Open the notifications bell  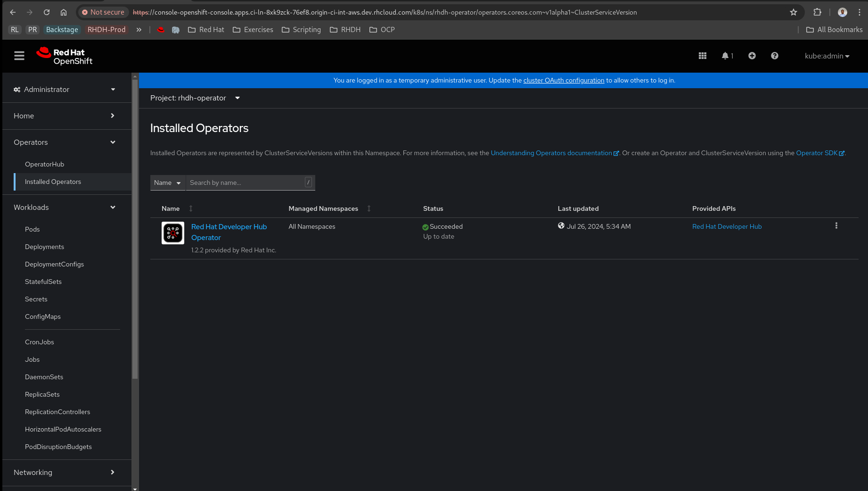[x=727, y=56]
